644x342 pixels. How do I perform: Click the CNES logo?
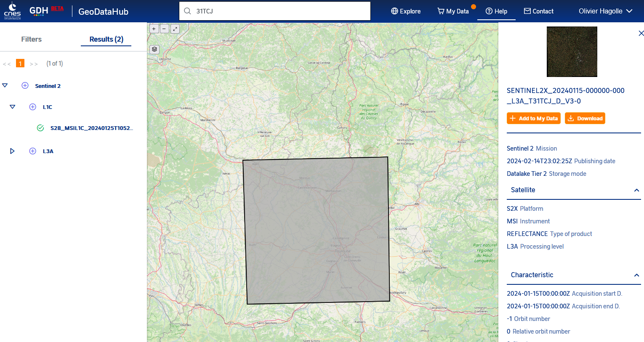point(12,11)
